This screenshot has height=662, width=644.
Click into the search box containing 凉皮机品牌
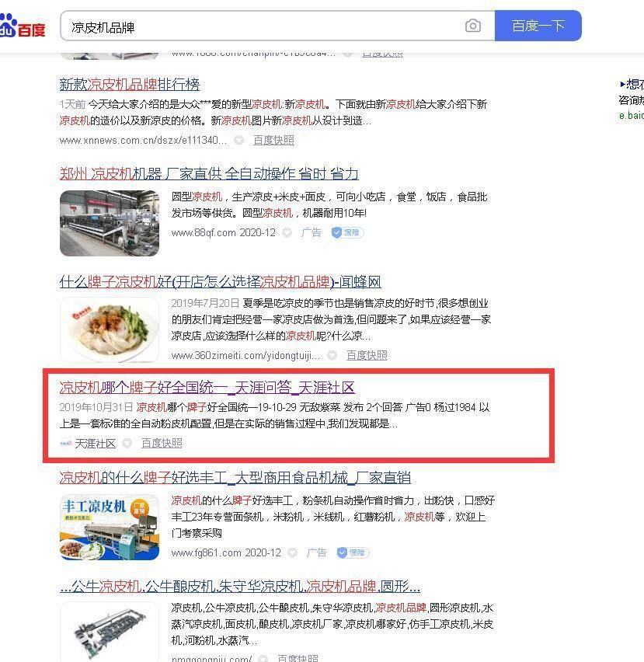pyautogui.click(x=262, y=26)
